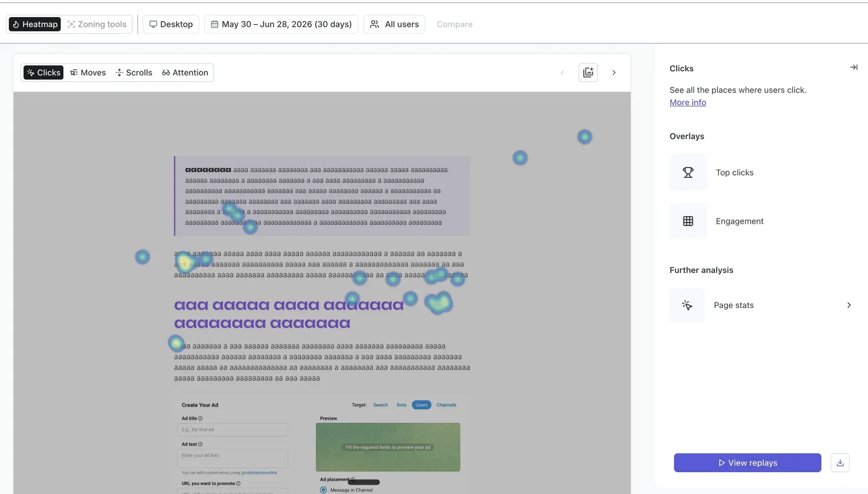Choose the Search target option
Screen dimensions: 868x494
point(380,405)
